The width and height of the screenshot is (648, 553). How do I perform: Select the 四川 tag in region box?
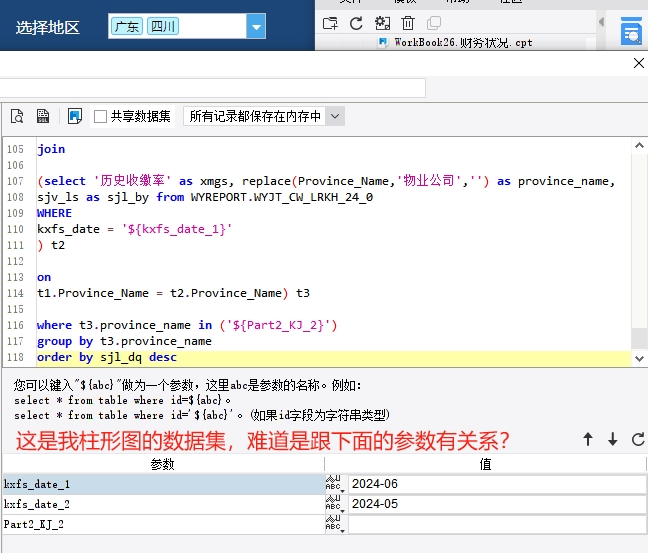click(x=163, y=27)
